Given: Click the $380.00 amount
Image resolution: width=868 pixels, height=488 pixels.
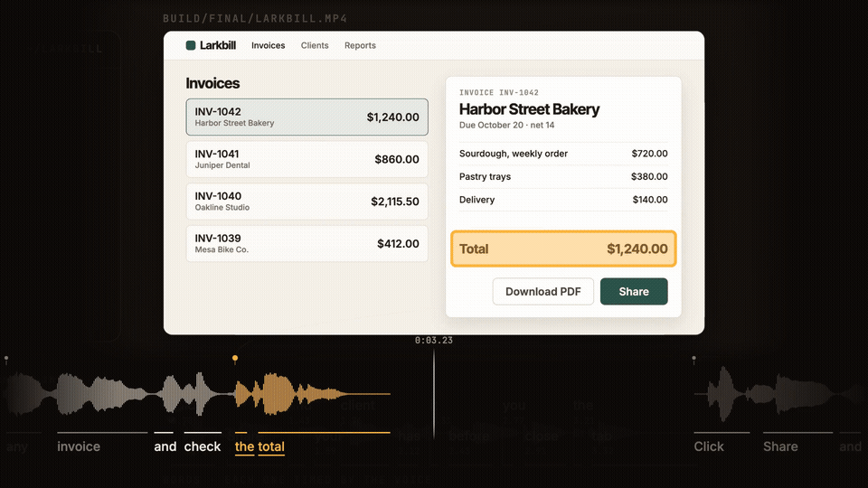Looking at the screenshot, I should pos(649,176).
